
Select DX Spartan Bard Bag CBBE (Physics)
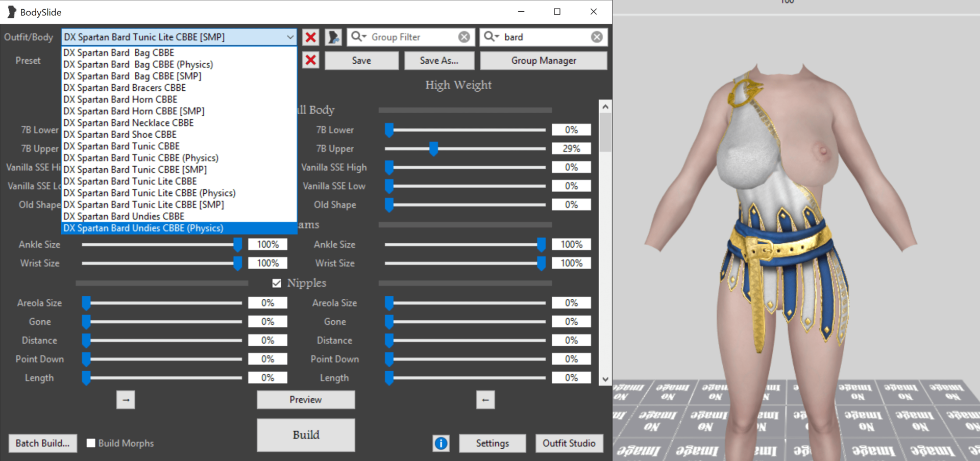click(x=179, y=64)
